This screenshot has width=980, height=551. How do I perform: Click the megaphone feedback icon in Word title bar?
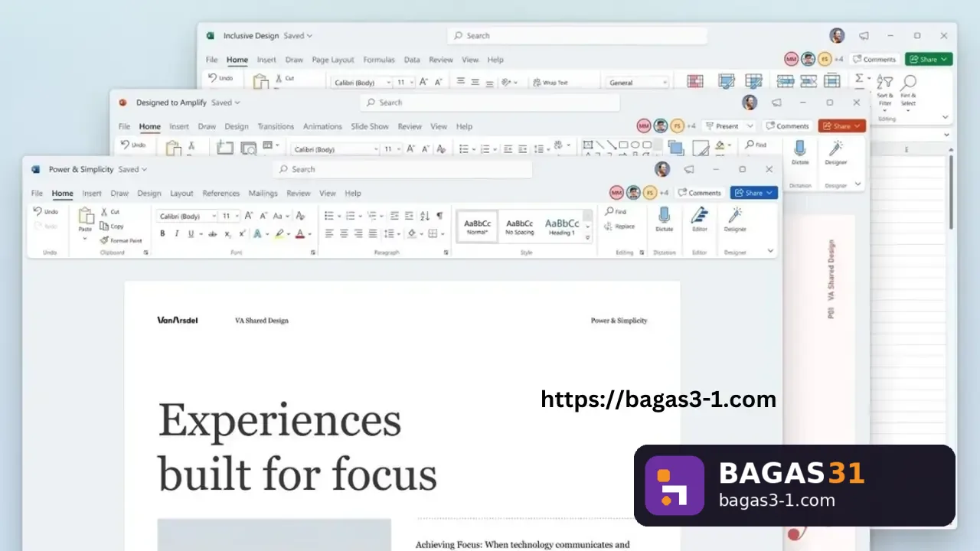tap(689, 169)
